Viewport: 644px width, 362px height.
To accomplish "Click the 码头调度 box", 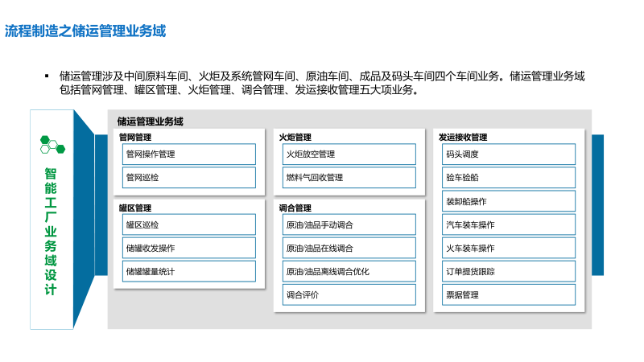I will (x=509, y=154).
